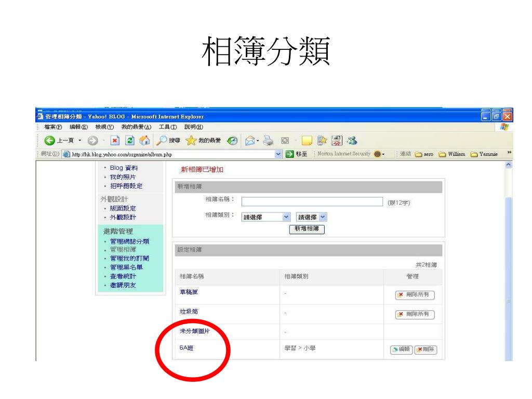Open the 我的最愛(A) menu
The width and height of the screenshot is (532, 399).
137,127
